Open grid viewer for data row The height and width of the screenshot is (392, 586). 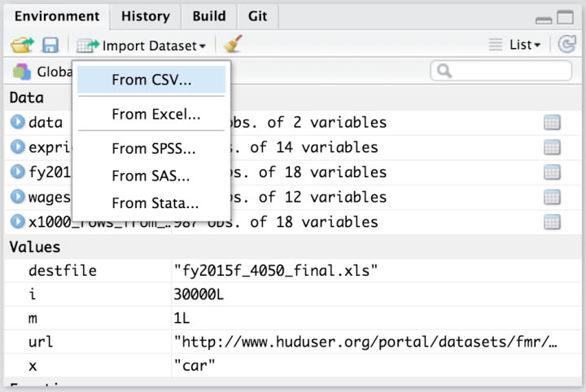(552, 123)
